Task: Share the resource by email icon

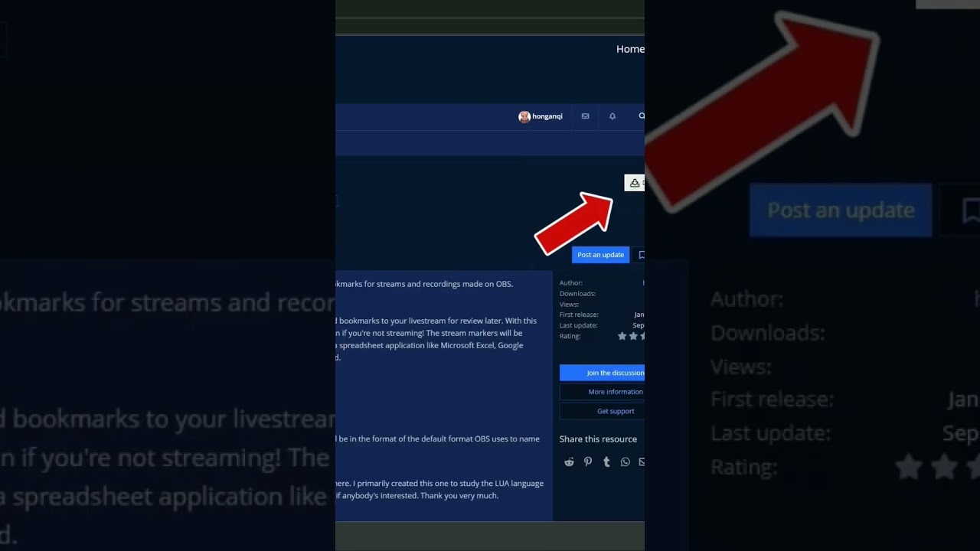Action: [642, 462]
